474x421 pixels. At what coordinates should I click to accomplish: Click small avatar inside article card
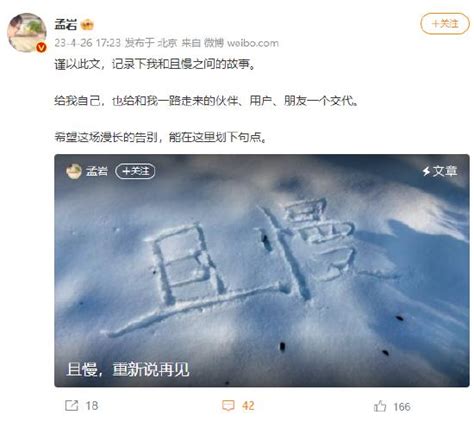click(x=73, y=171)
